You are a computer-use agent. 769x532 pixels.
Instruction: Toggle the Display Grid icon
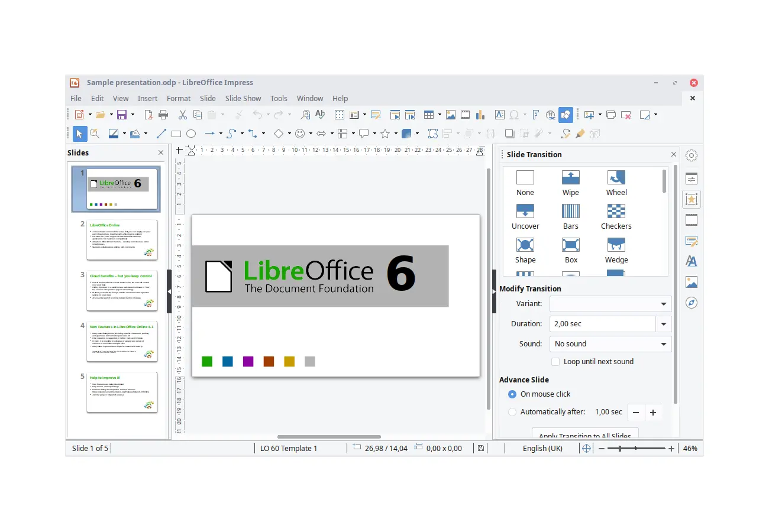(x=340, y=115)
